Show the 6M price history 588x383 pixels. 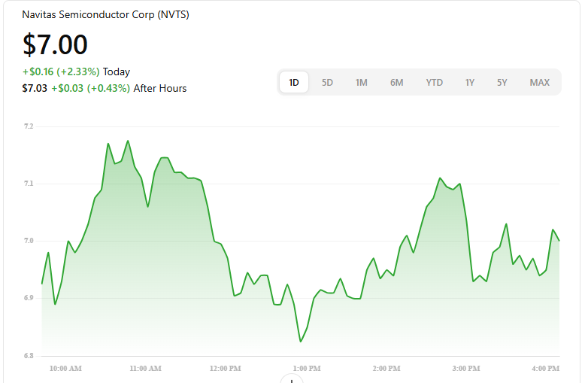coord(397,83)
